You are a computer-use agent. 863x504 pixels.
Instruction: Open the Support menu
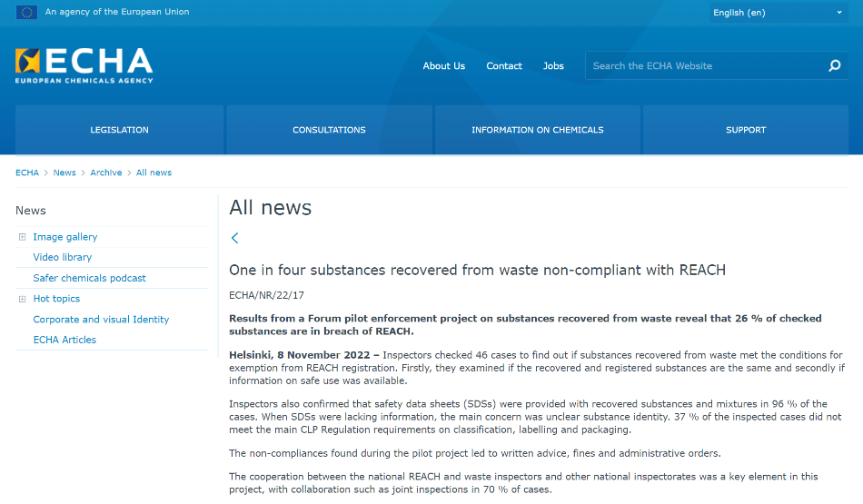coord(746,130)
